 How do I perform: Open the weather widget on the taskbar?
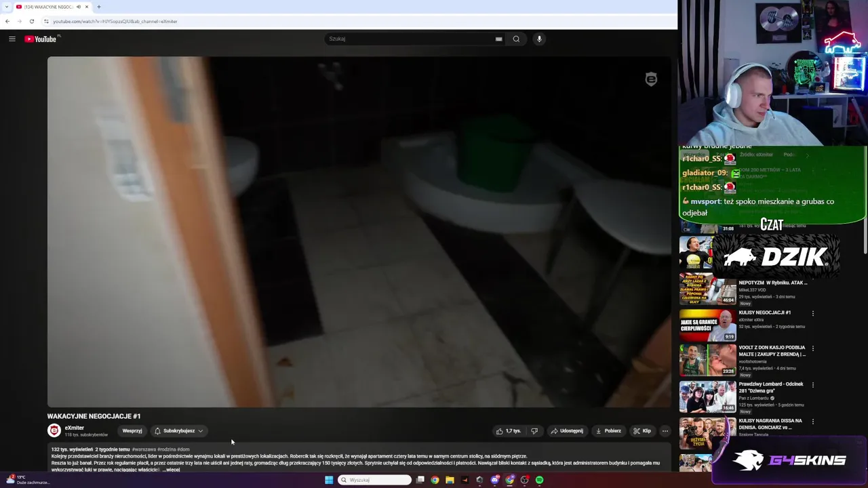(27, 479)
